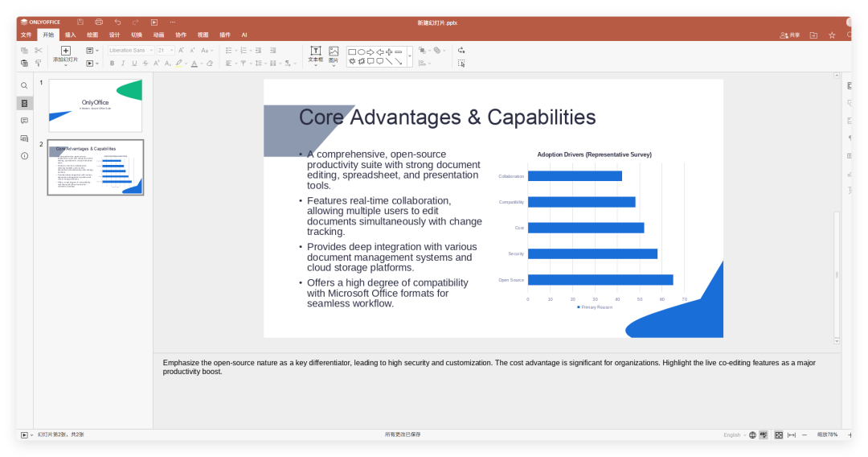
Task: Increase font size
Action: [181, 51]
